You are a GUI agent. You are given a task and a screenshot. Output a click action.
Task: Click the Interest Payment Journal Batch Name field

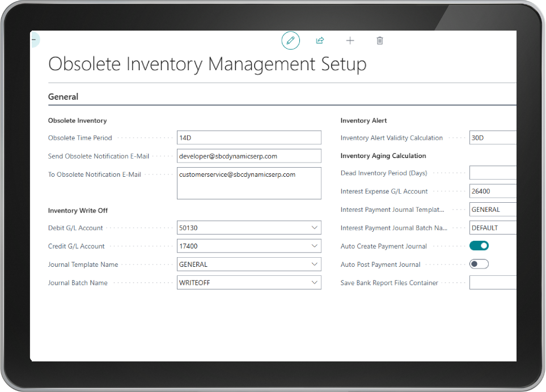pos(493,228)
